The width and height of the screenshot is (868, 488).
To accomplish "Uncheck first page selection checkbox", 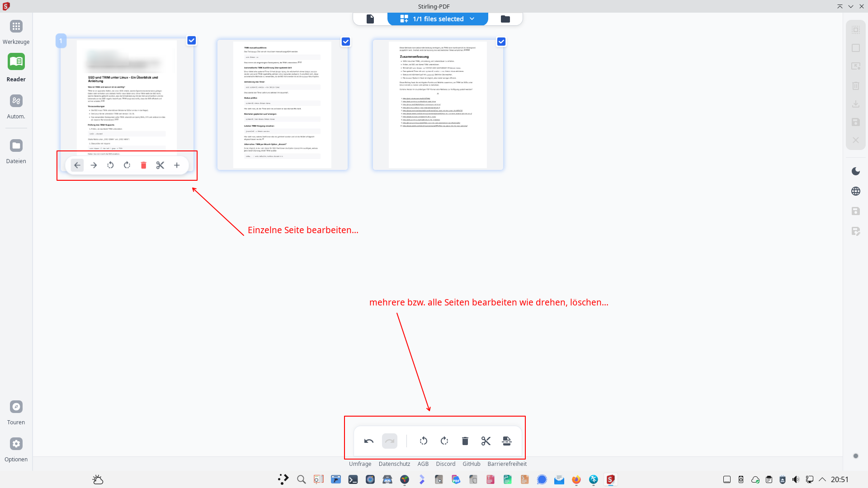I will [x=192, y=41].
